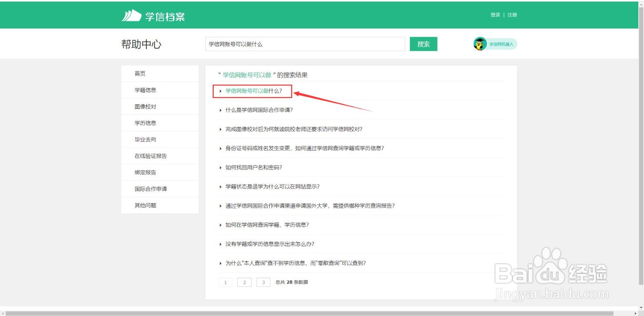The image size is (644, 316).
Task: Expand arrow beside 如何在学信网查询学籍 question
Action: [x=221, y=225]
